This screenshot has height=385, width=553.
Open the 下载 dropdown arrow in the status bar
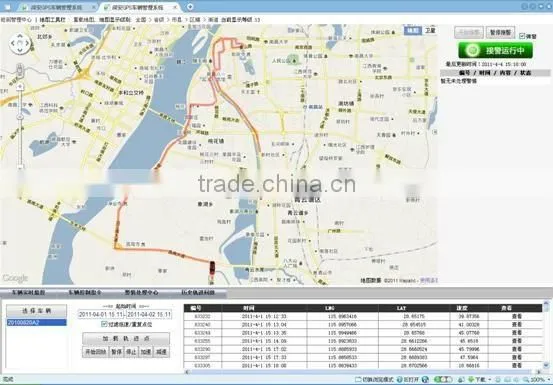[x=490, y=379]
